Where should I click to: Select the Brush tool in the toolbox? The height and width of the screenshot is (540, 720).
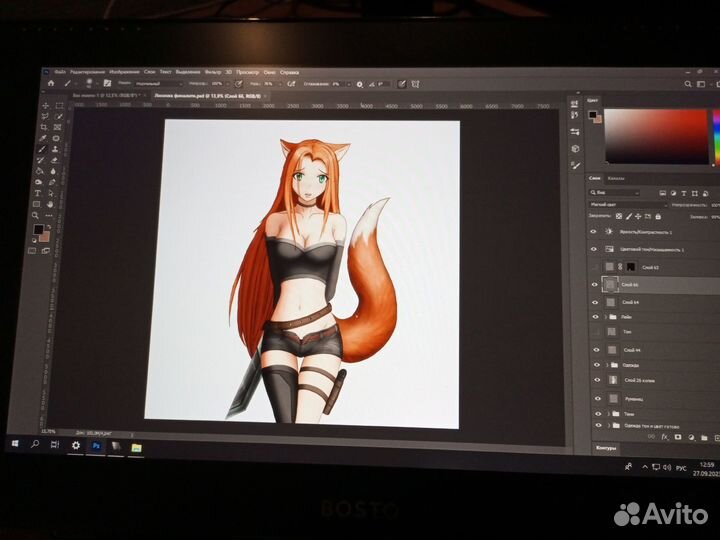(42, 149)
